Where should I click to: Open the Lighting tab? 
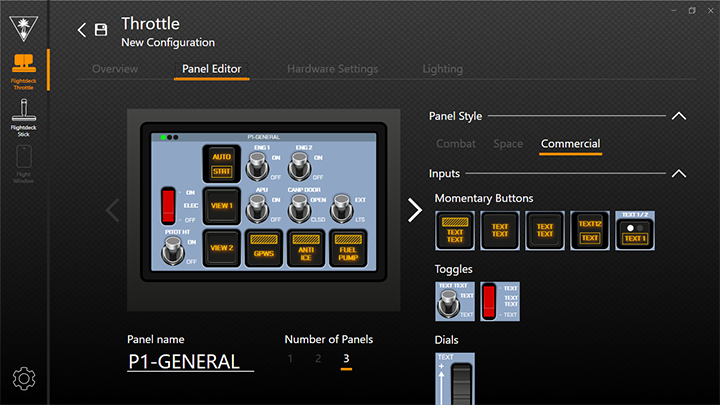pyautogui.click(x=442, y=69)
